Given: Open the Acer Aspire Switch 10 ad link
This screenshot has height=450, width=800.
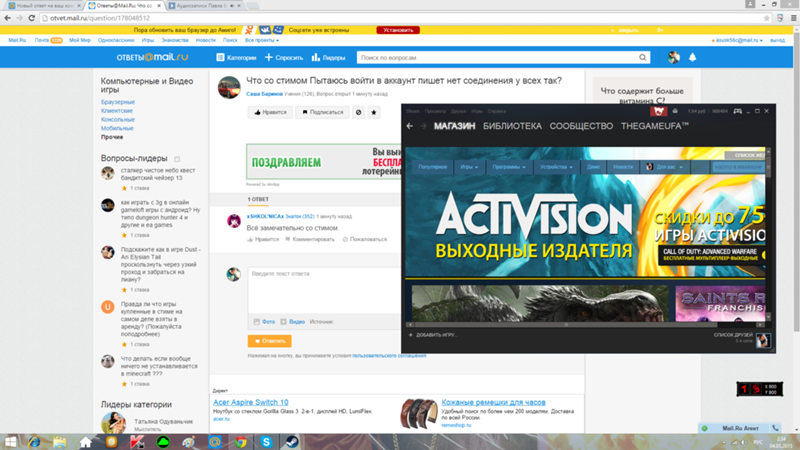Looking at the screenshot, I should (251, 402).
